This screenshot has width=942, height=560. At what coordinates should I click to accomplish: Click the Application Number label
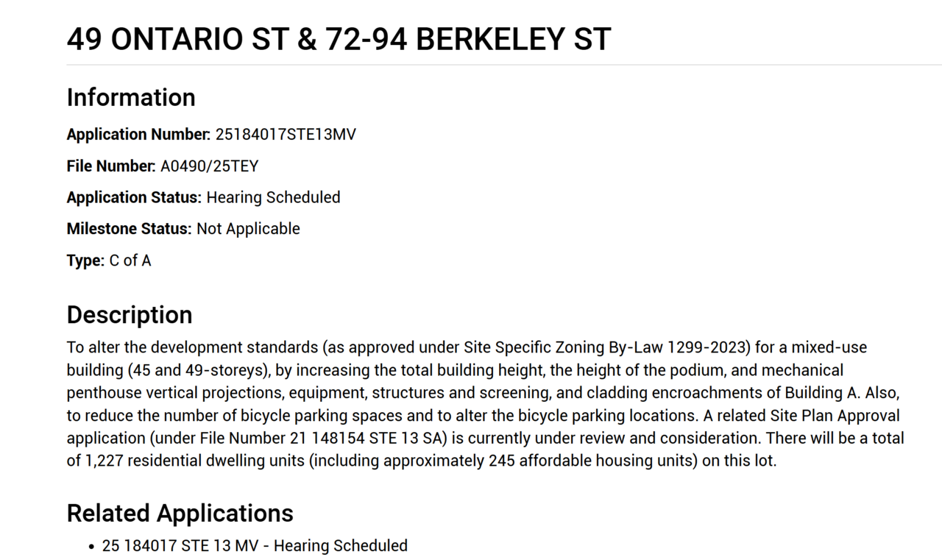[138, 135]
